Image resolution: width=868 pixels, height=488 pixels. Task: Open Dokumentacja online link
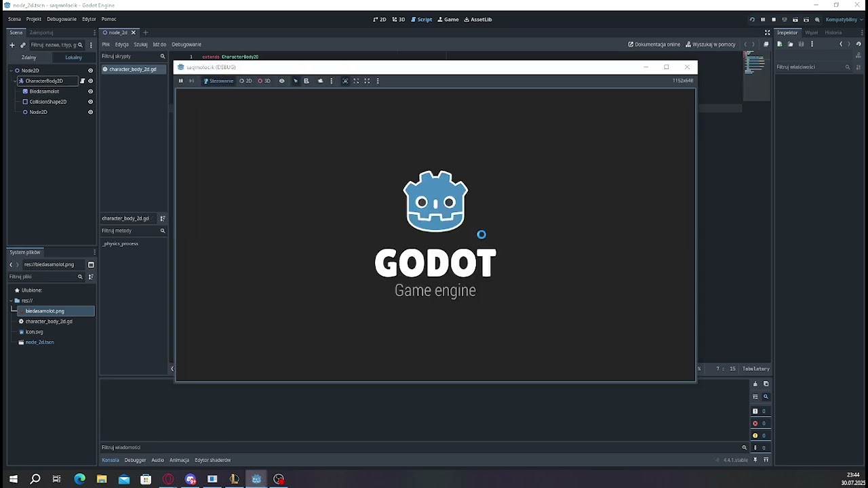point(654,44)
